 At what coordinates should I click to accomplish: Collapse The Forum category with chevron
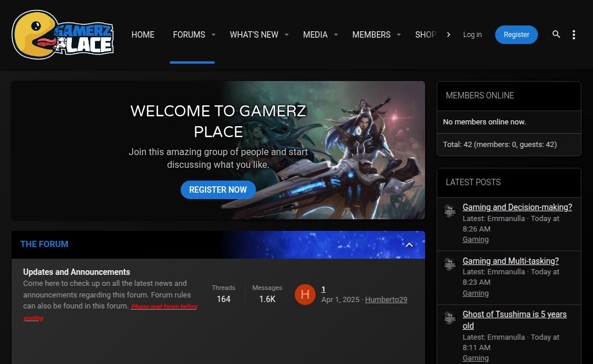(409, 245)
